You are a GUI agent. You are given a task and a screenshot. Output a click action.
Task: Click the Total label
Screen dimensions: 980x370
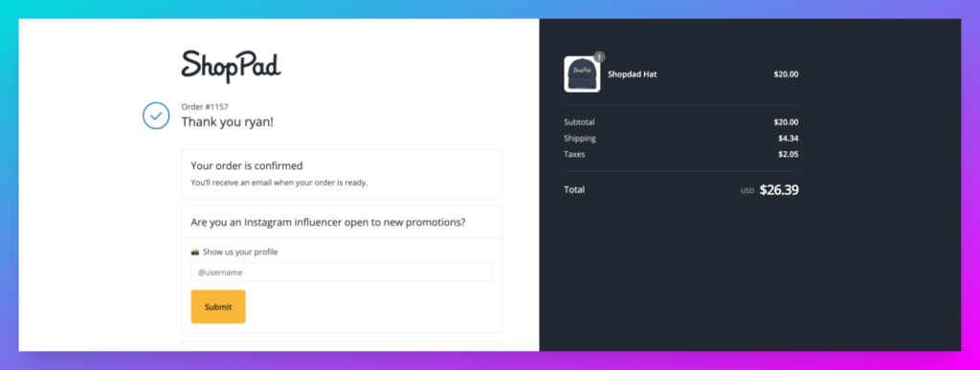coord(574,189)
